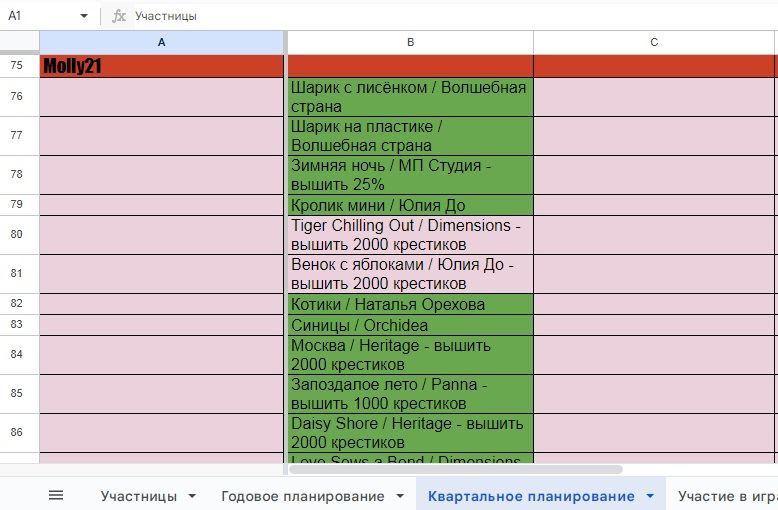Click inside the cell reference Name Box

click(x=40, y=16)
